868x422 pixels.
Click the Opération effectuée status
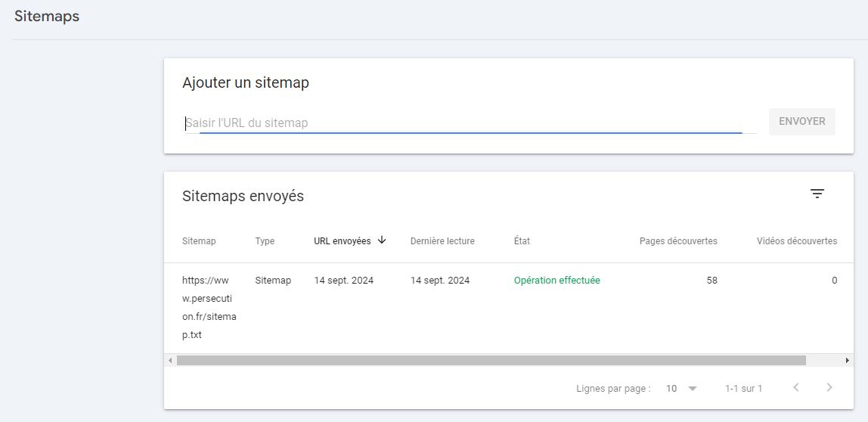tap(556, 281)
